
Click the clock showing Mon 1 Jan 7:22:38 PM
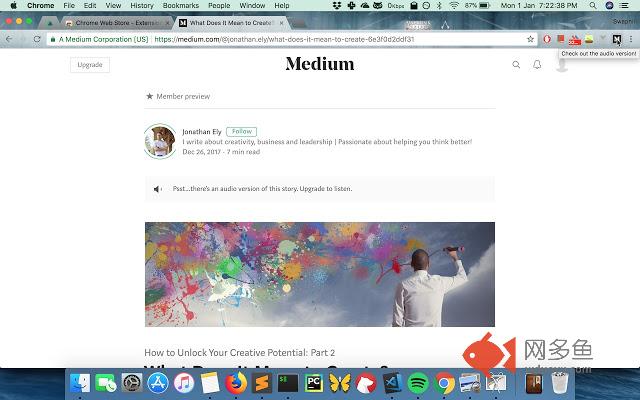[539, 5]
